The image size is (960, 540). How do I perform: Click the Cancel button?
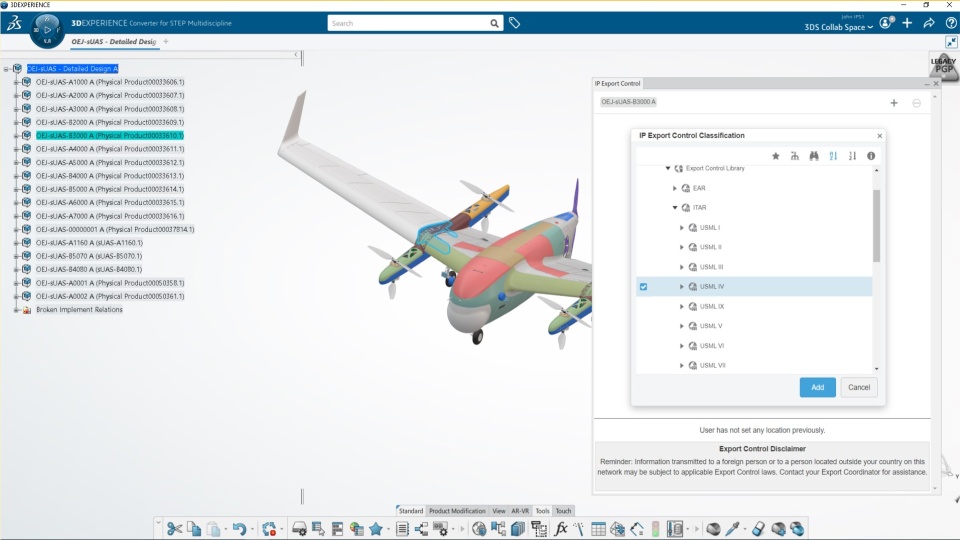tap(859, 388)
